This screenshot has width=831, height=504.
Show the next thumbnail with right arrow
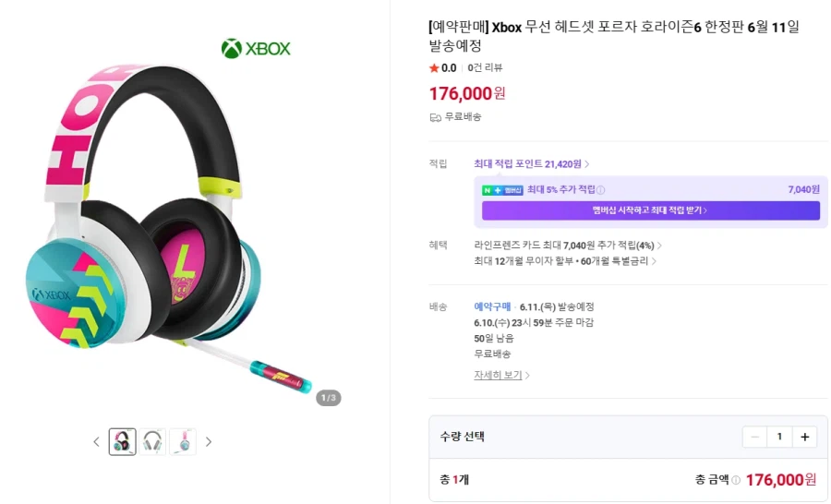click(x=209, y=442)
